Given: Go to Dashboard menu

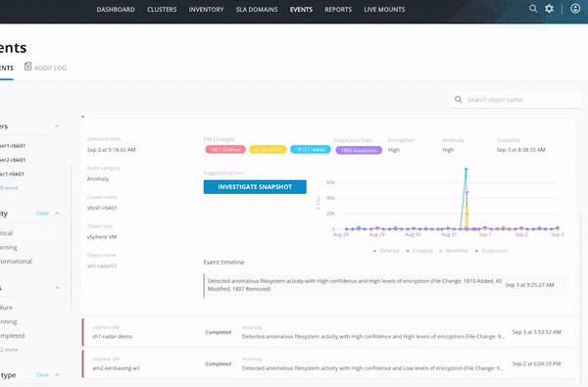Looking at the screenshot, I should pos(116,10).
